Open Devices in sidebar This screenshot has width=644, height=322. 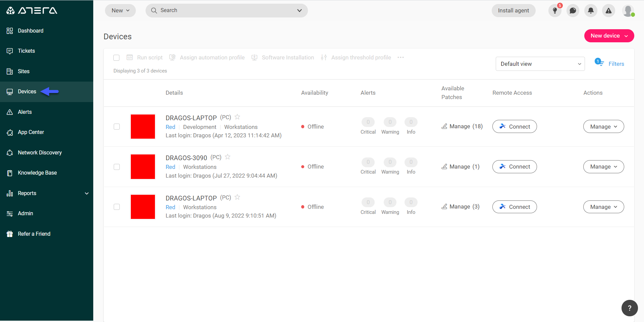point(47,92)
